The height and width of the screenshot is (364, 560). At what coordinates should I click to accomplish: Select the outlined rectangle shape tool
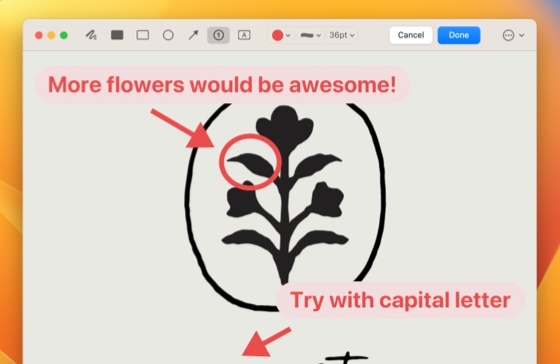142,35
